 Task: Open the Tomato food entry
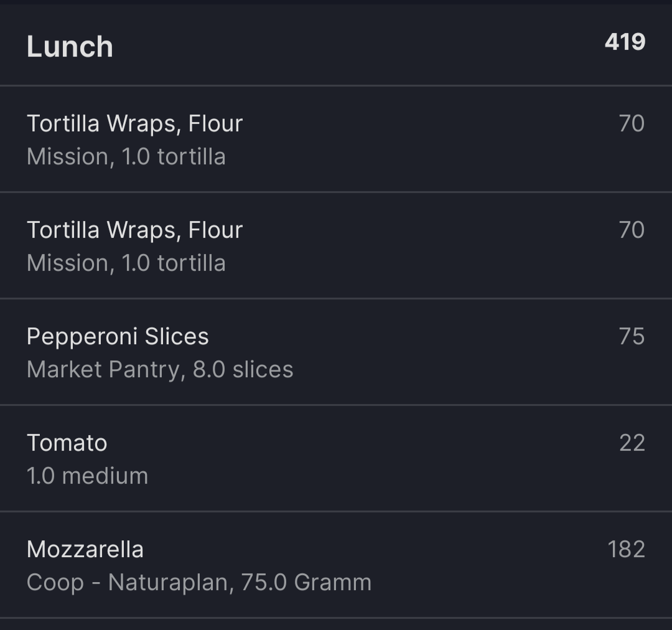click(336, 458)
